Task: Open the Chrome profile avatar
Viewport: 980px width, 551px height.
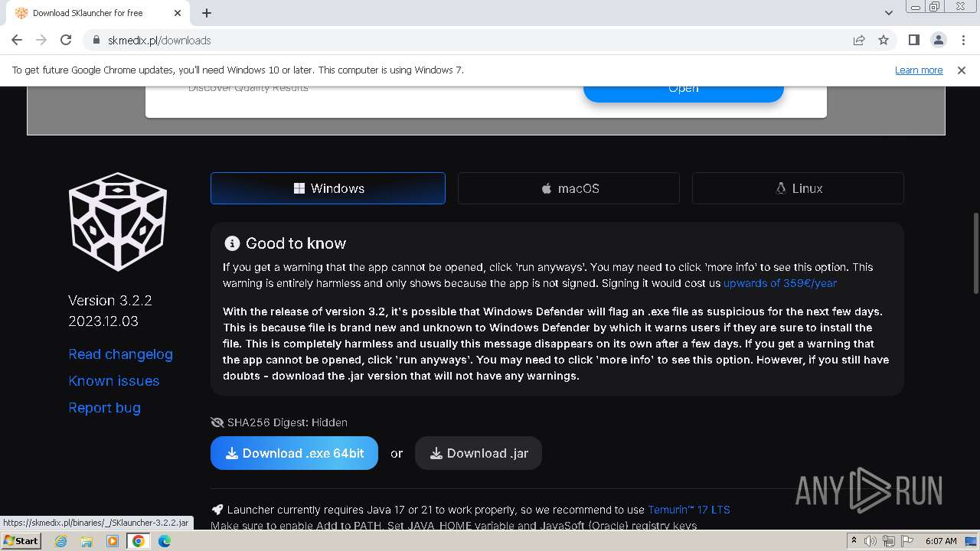Action: [938, 40]
